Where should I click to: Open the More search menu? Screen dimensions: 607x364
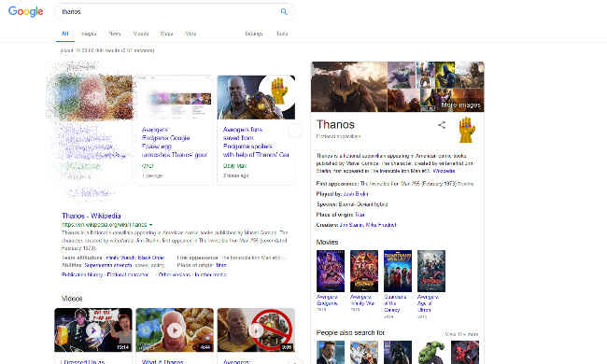(191, 34)
